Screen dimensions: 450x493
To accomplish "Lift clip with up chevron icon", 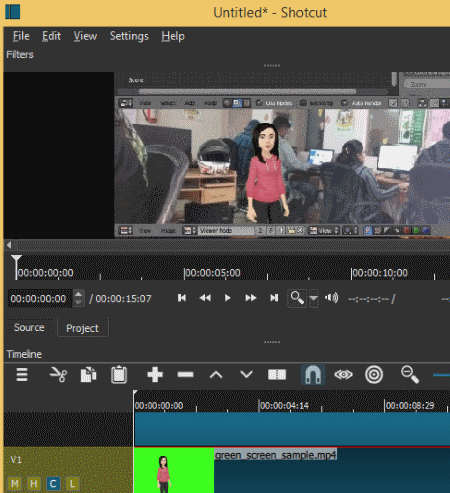I will coord(216,375).
